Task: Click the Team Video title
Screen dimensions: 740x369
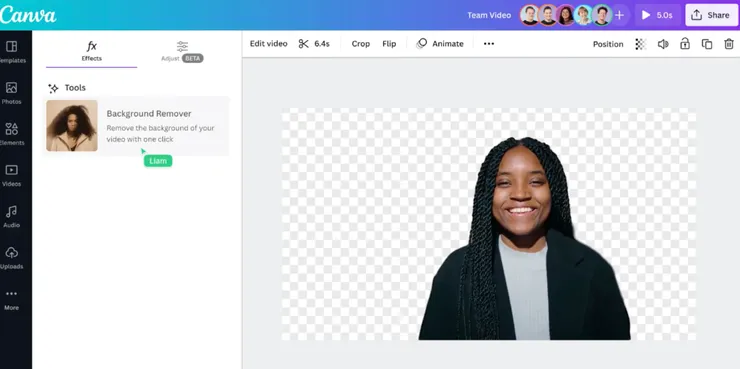Action: 489,15
